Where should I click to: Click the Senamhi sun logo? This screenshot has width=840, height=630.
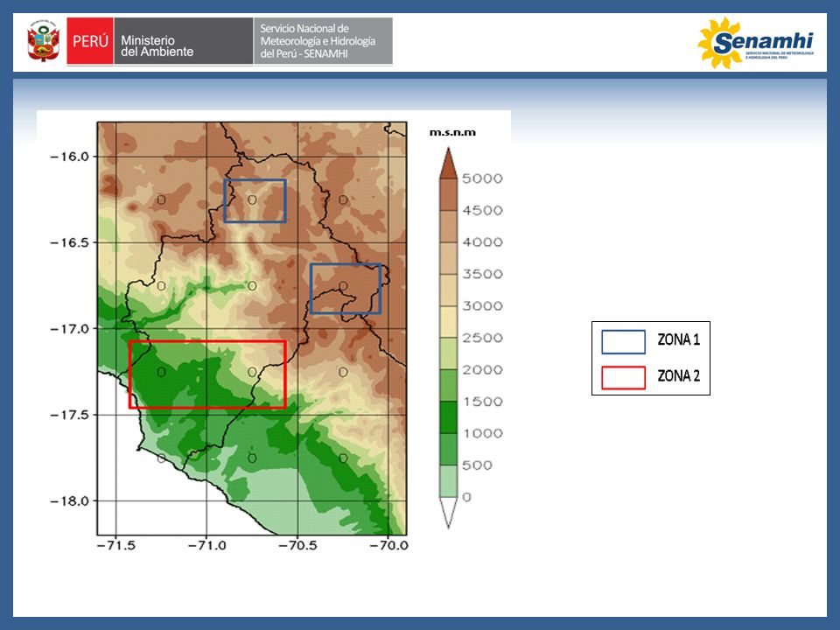coord(755,42)
